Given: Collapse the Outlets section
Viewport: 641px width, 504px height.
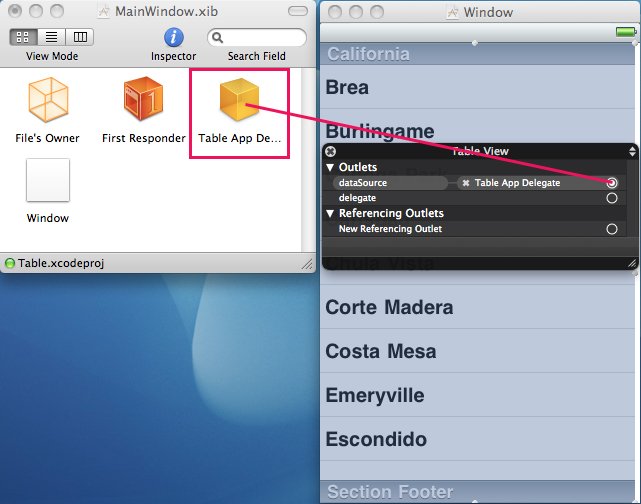Looking at the screenshot, I should (330, 167).
